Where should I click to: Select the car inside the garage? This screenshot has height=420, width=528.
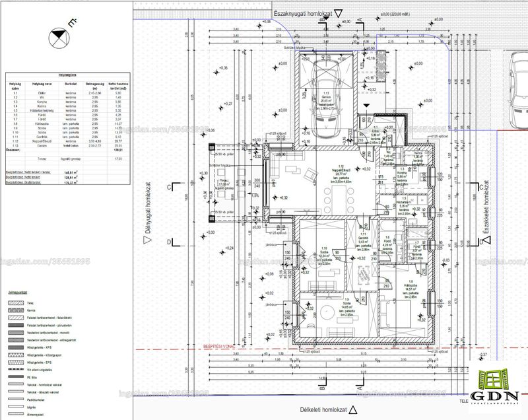[326, 100]
